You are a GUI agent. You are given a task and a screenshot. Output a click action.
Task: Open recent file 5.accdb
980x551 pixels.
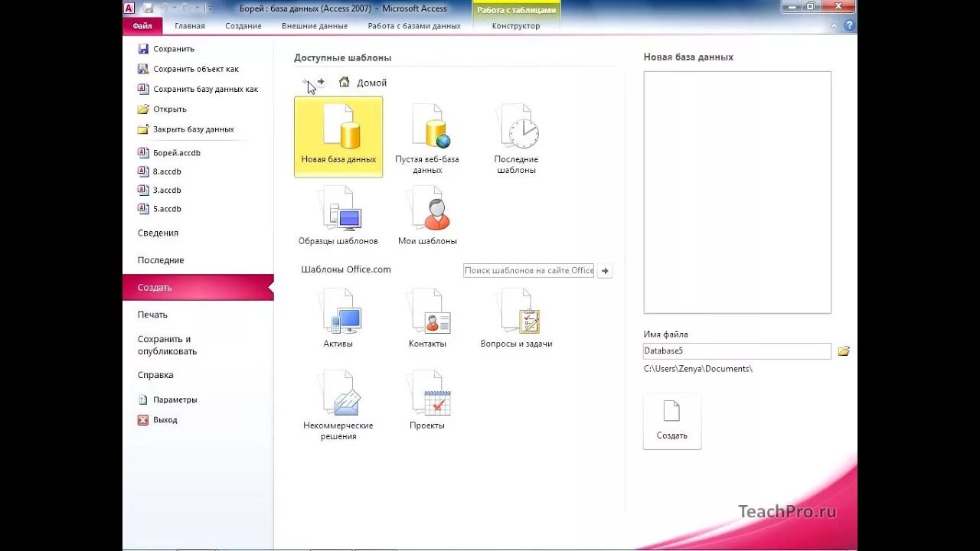click(160, 208)
